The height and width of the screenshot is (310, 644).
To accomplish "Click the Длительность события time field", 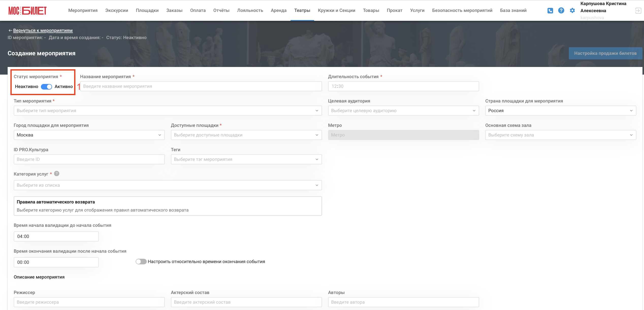I will (x=403, y=86).
